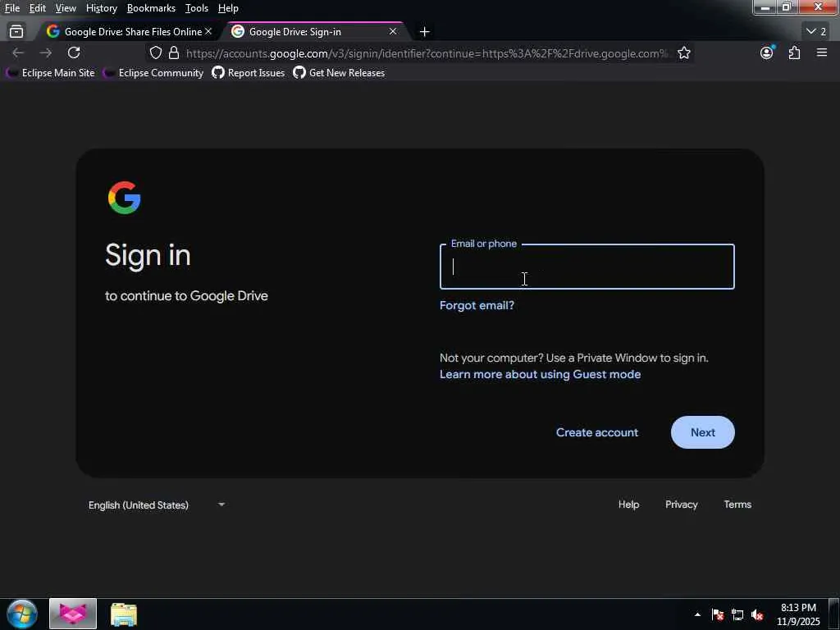Bookmark this page with the star
The height and width of the screenshot is (630, 840).
[x=683, y=52]
